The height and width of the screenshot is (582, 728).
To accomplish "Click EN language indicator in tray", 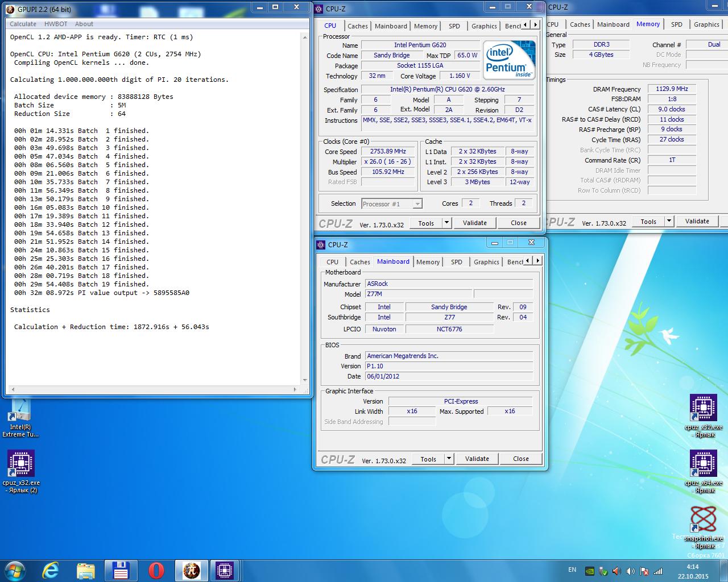I will pyautogui.click(x=572, y=570).
